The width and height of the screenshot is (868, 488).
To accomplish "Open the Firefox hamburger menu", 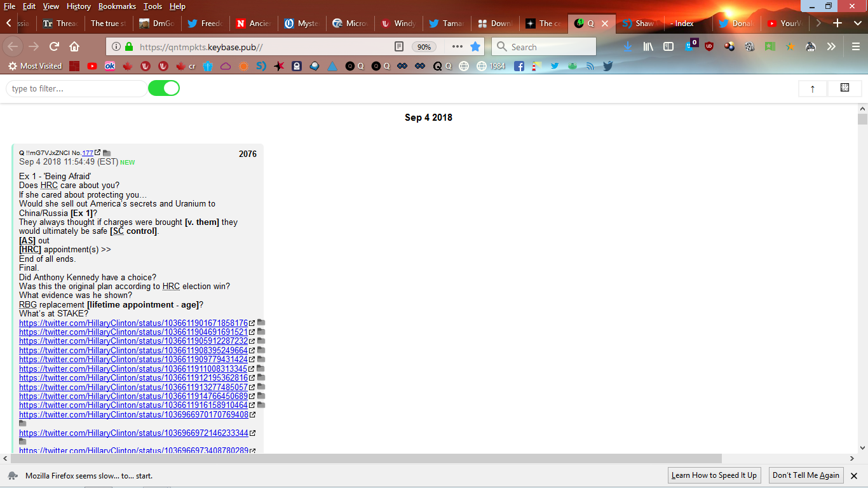I will pos(856,46).
